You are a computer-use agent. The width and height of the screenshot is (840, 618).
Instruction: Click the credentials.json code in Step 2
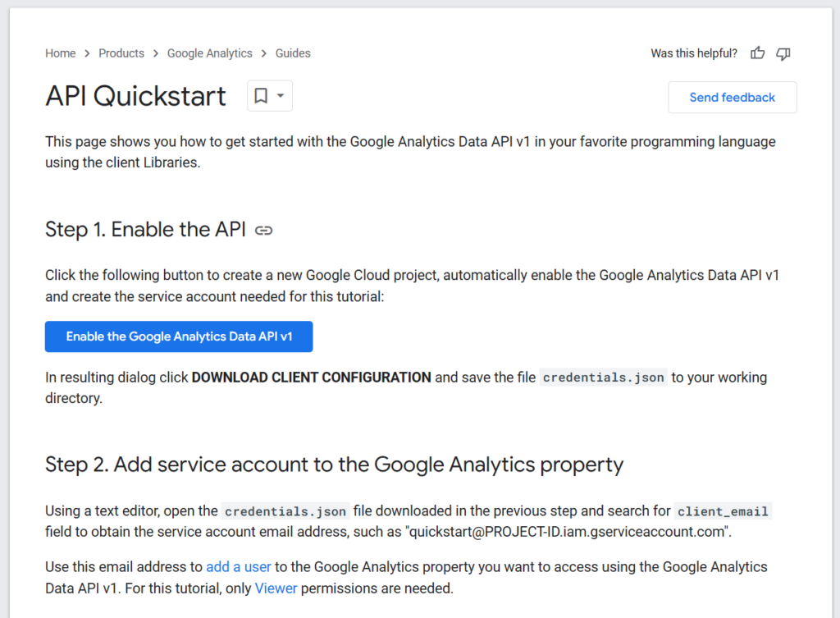point(285,511)
